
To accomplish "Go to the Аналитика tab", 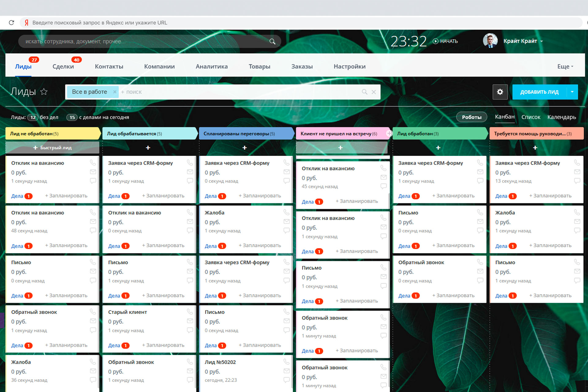I will pos(212,66).
